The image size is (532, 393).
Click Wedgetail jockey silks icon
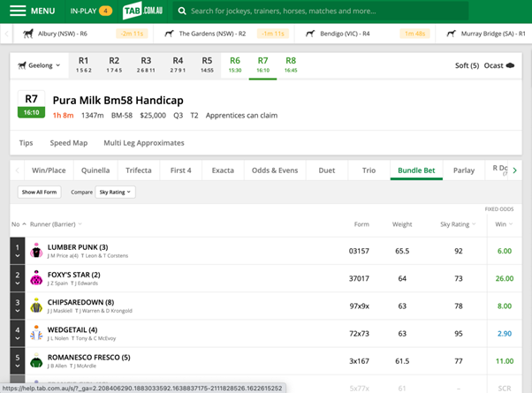point(36,333)
